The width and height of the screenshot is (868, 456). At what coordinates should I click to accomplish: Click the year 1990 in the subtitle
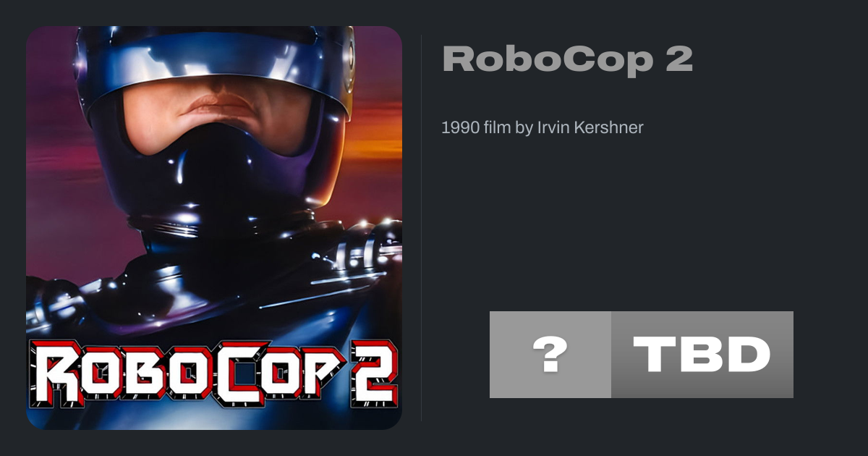pyautogui.click(x=461, y=128)
